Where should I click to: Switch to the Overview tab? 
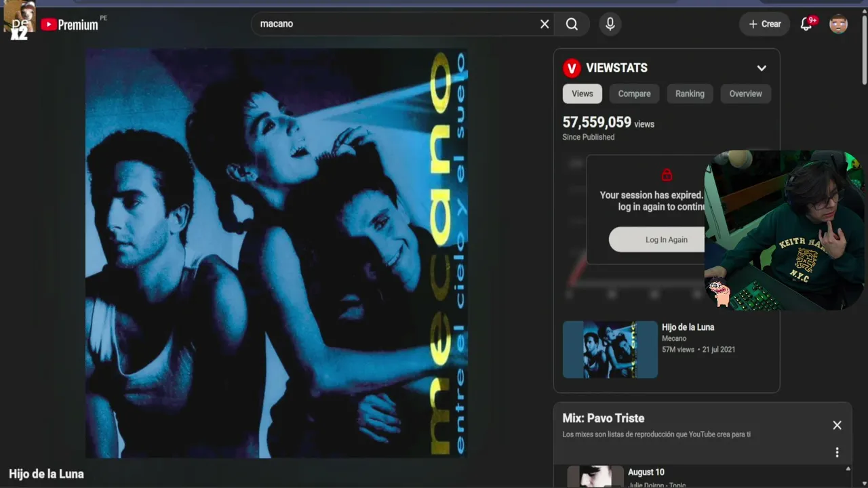click(745, 94)
